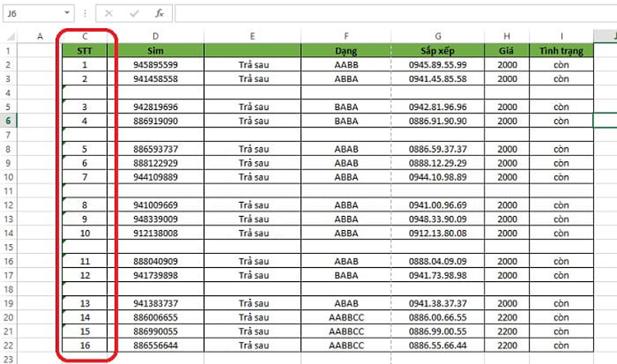Select row 6 header
The height and width of the screenshot is (364, 617).
tap(9, 121)
